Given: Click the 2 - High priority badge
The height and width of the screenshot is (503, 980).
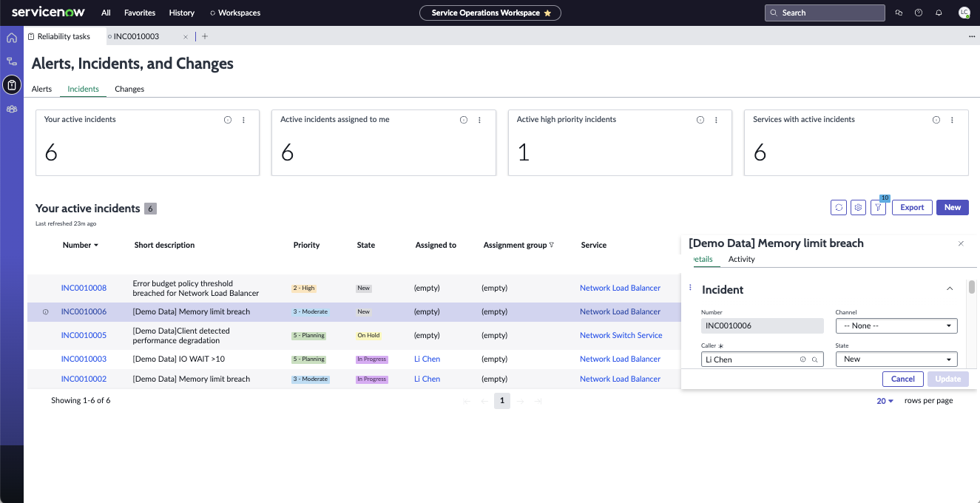Looking at the screenshot, I should (304, 288).
